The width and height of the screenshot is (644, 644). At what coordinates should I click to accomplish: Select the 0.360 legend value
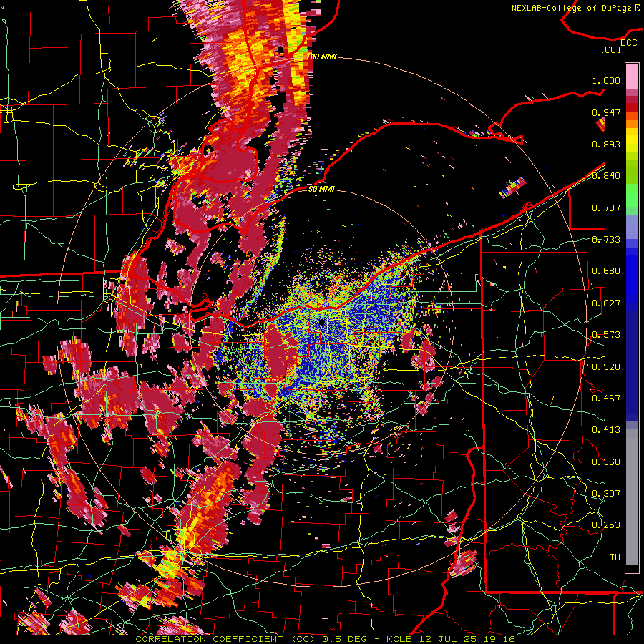click(x=606, y=462)
